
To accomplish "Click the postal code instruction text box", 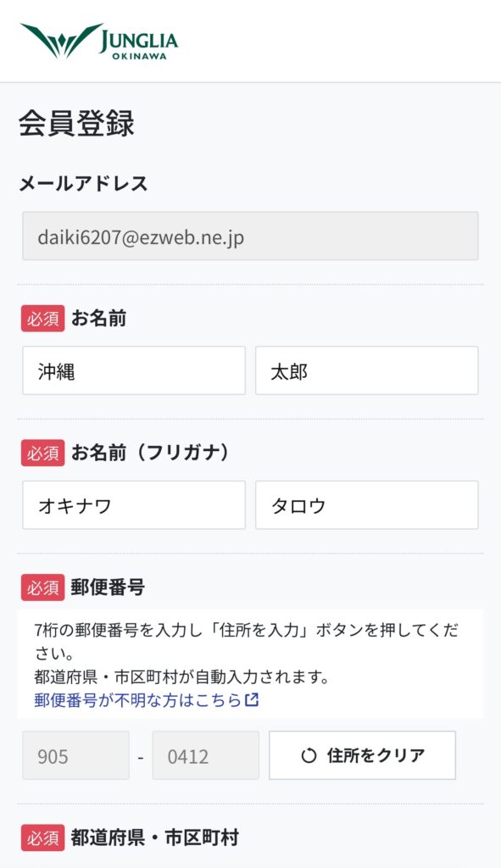I will tap(250, 665).
